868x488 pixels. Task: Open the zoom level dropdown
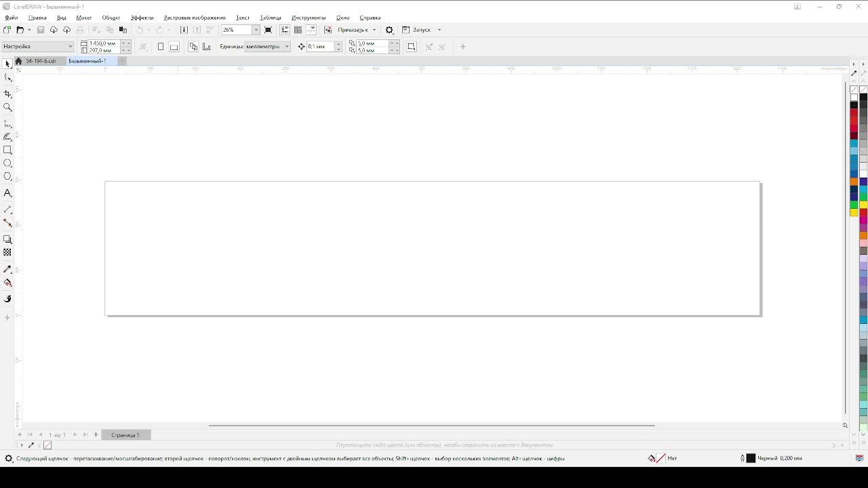(x=256, y=30)
